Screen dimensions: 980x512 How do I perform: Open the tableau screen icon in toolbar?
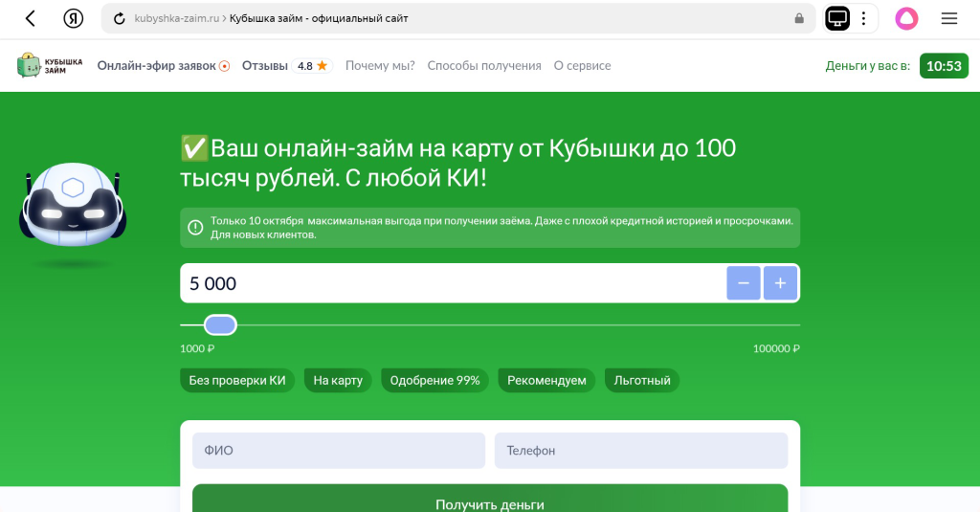pos(837,18)
